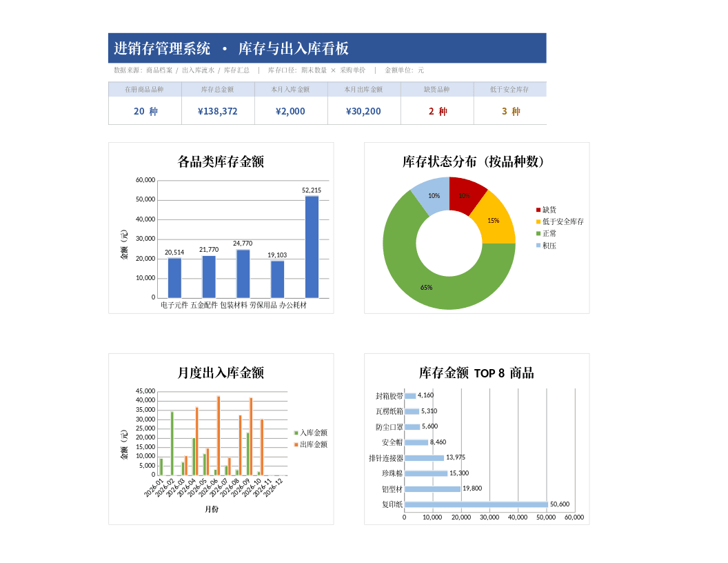Select the 封箱胶带 category label
This screenshot has height=563, width=728.
(x=390, y=396)
